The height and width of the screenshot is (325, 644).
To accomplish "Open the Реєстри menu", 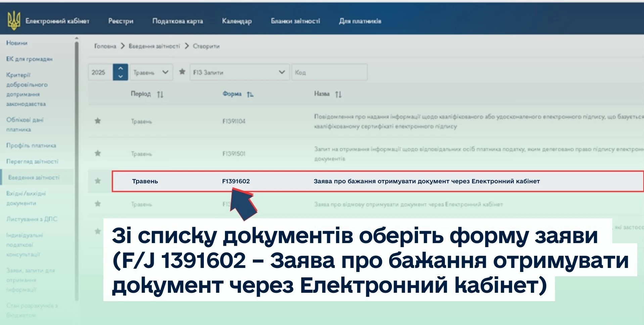I will pos(121,21).
